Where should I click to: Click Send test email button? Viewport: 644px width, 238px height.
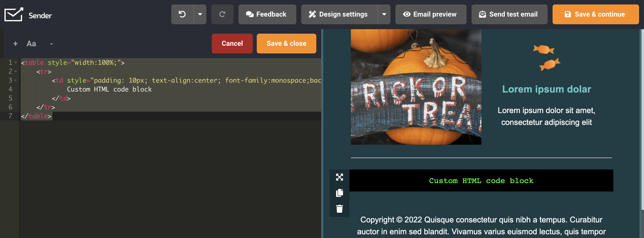tap(509, 14)
